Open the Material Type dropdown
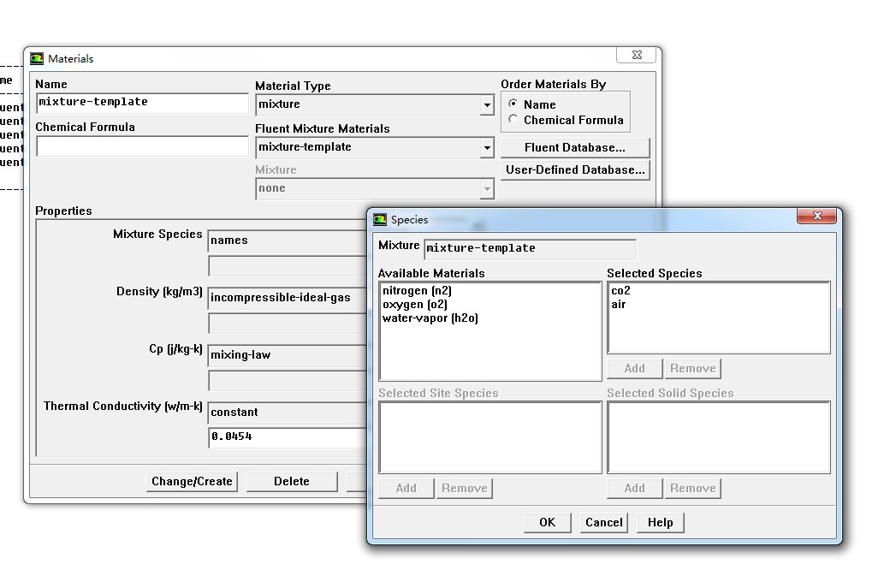Viewport: 896px width, 588px height. pyautogui.click(x=486, y=105)
